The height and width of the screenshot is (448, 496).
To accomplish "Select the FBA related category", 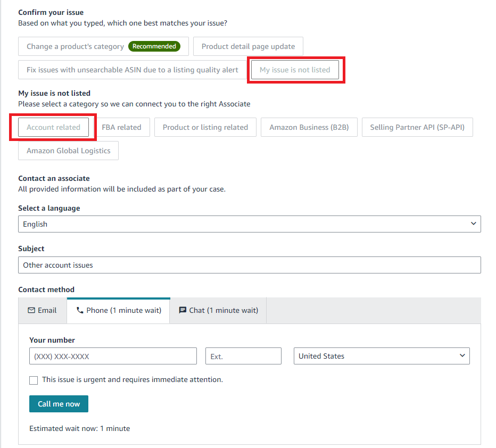I will point(122,127).
